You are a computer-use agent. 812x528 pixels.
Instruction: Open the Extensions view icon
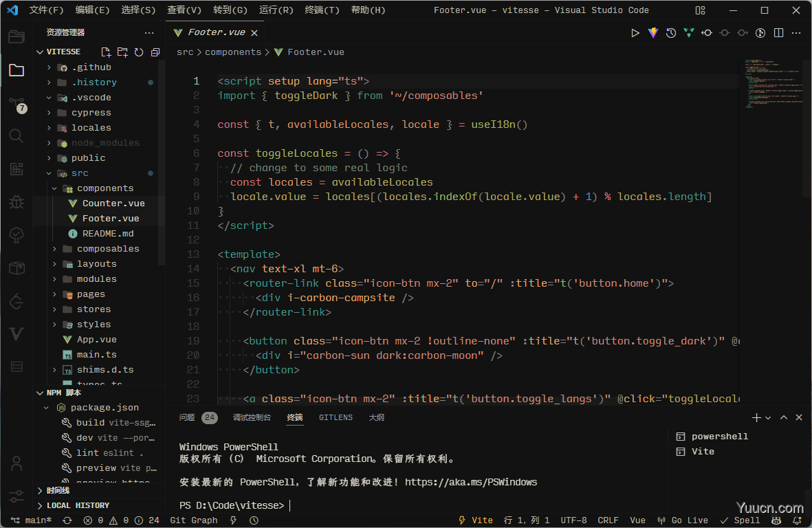coord(17,168)
